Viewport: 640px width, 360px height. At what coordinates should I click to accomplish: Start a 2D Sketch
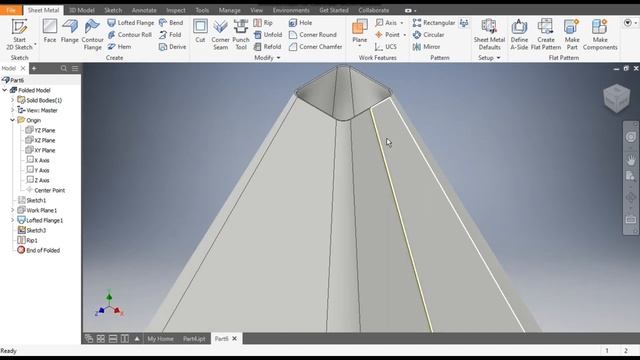tap(19, 35)
